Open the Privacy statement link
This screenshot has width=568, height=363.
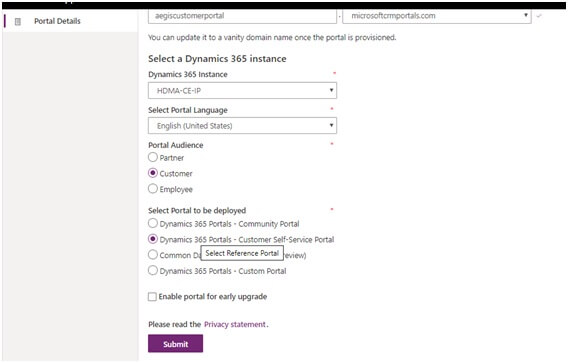coord(235,324)
